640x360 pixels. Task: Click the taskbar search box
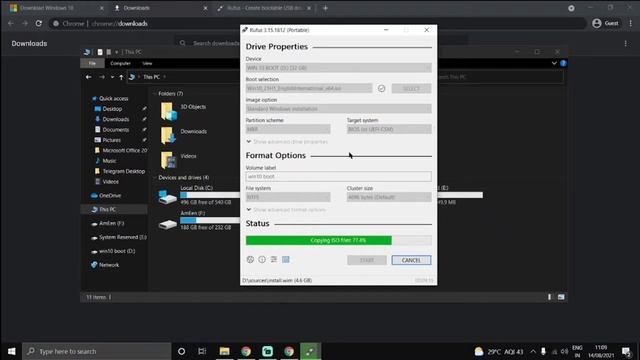[x=97, y=351]
